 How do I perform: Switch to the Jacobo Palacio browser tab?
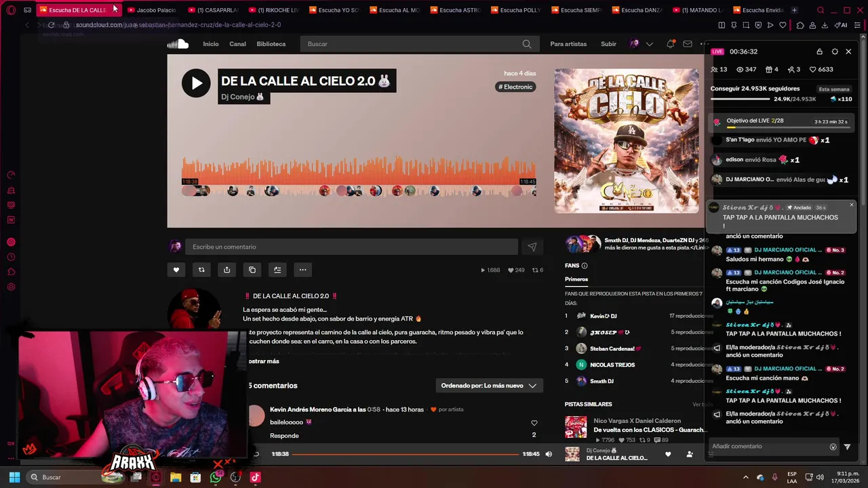point(151,10)
